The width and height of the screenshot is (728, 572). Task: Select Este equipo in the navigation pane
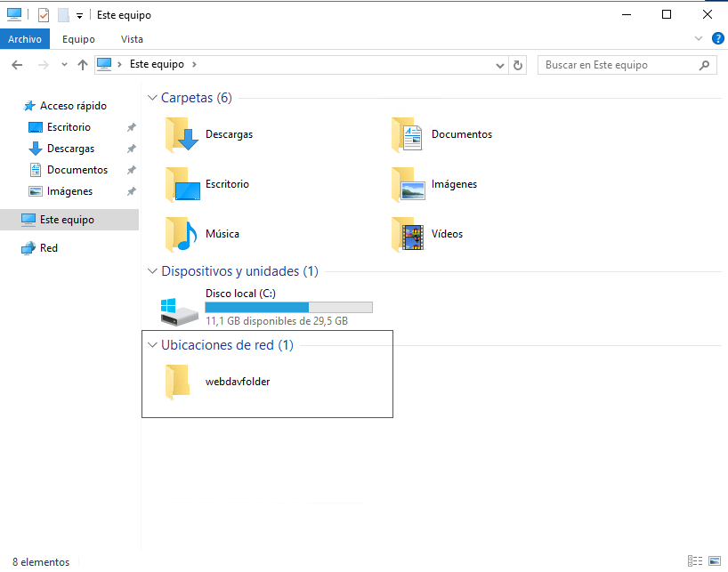69,220
